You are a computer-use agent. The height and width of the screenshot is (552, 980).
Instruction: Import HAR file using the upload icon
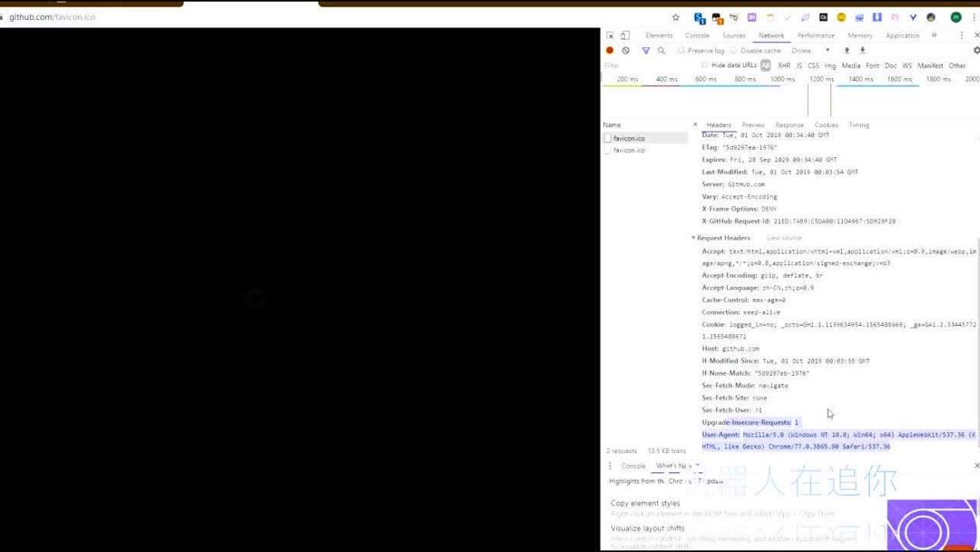click(846, 50)
